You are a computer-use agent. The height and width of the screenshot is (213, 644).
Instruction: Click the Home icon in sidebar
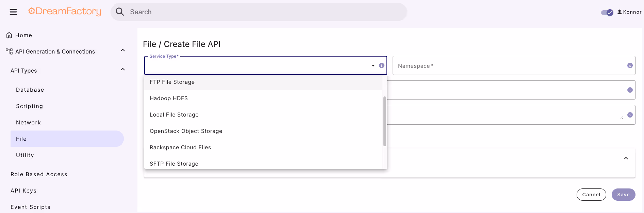pos(9,35)
